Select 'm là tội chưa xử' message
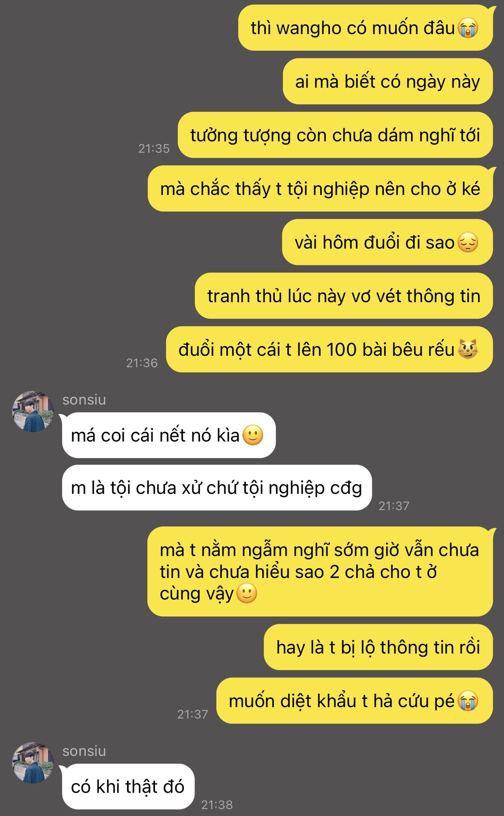 pyautogui.click(x=217, y=487)
